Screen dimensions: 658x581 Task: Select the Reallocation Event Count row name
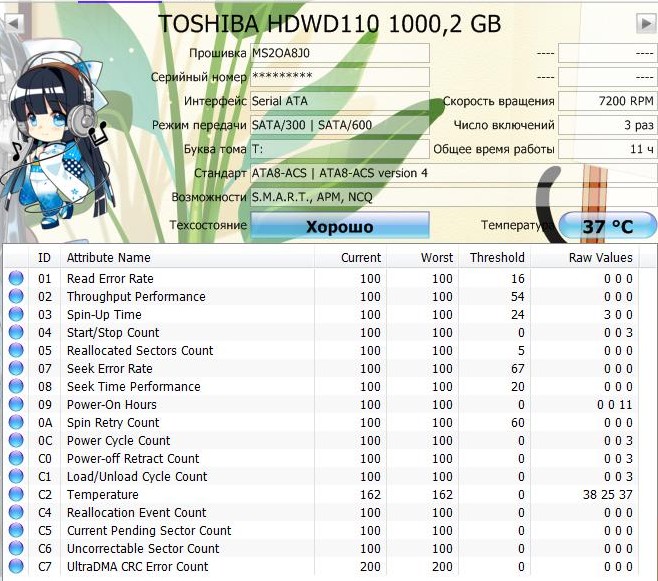pyautogui.click(x=136, y=513)
